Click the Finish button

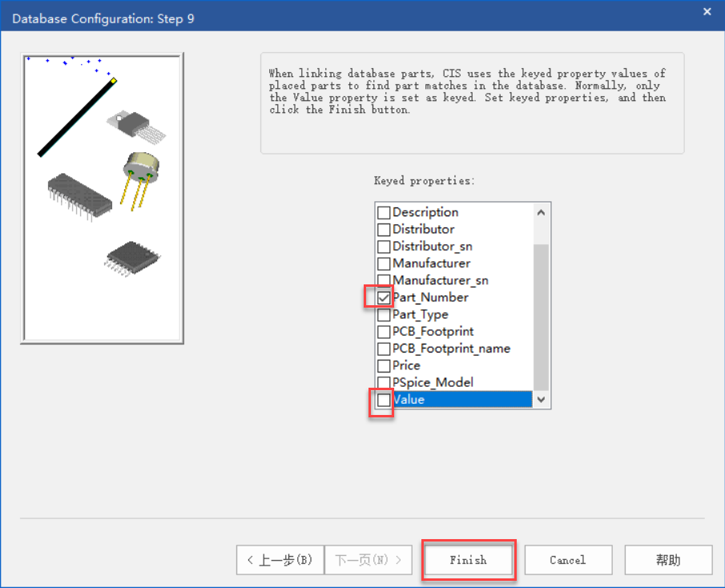469,560
